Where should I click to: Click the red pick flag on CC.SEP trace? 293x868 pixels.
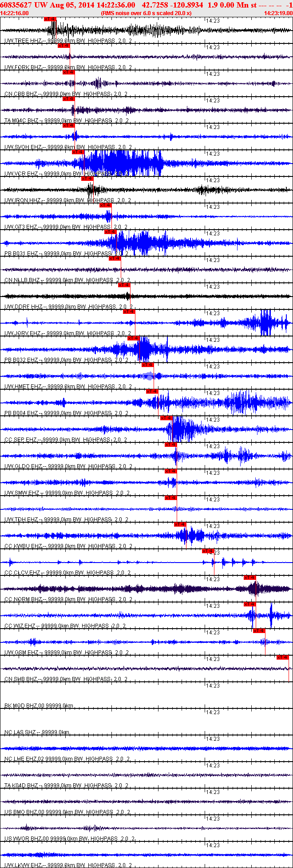[166, 418]
